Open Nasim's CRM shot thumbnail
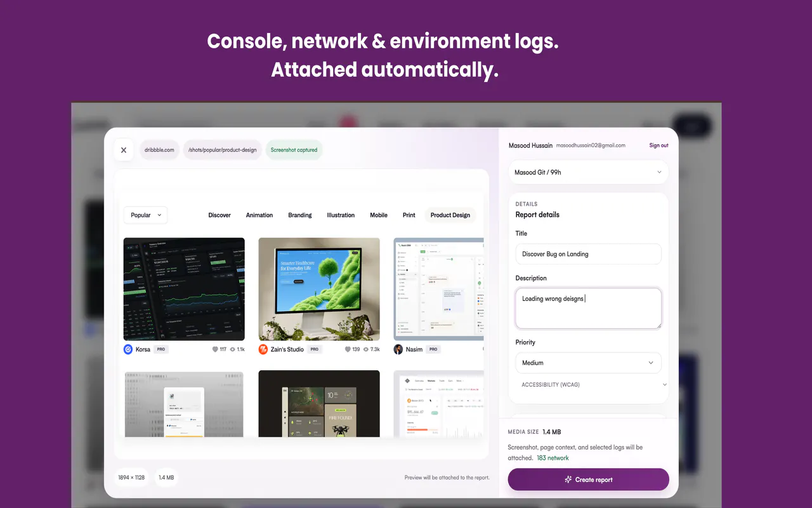 [x=439, y=289]
